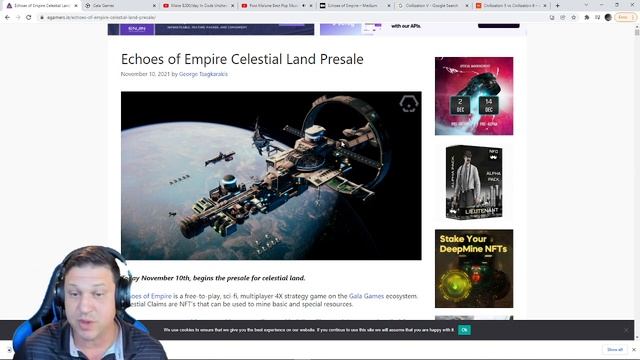The image size is (640, 360).
Task: Switch to Civilization V Google Search tab
Action: tap(433, 6)
